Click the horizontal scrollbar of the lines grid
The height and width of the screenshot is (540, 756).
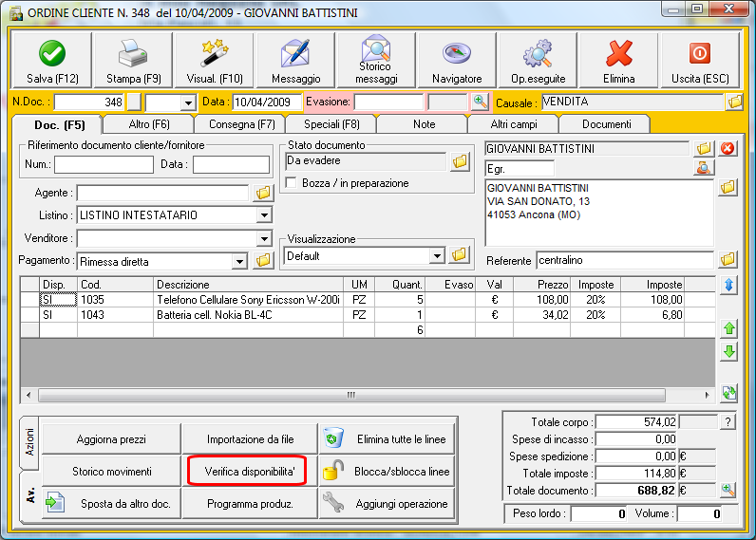[x=351, y=395]
